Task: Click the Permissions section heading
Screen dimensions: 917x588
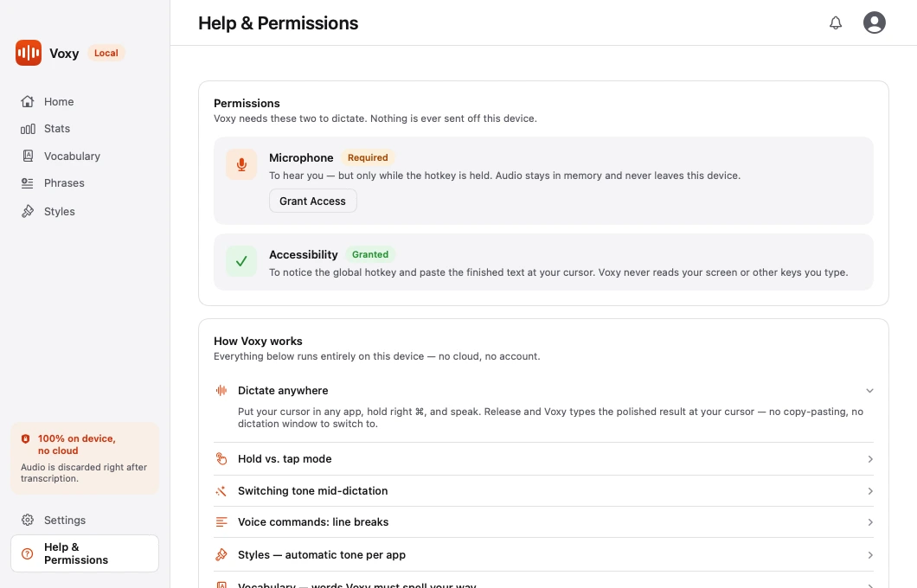Action: click(x=247, y=104)
